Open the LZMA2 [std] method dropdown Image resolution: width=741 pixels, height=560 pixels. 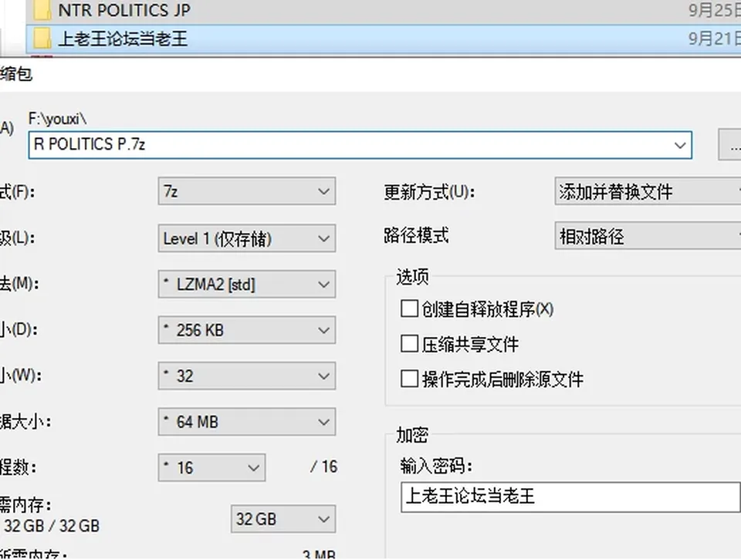[x=247, y=285]
